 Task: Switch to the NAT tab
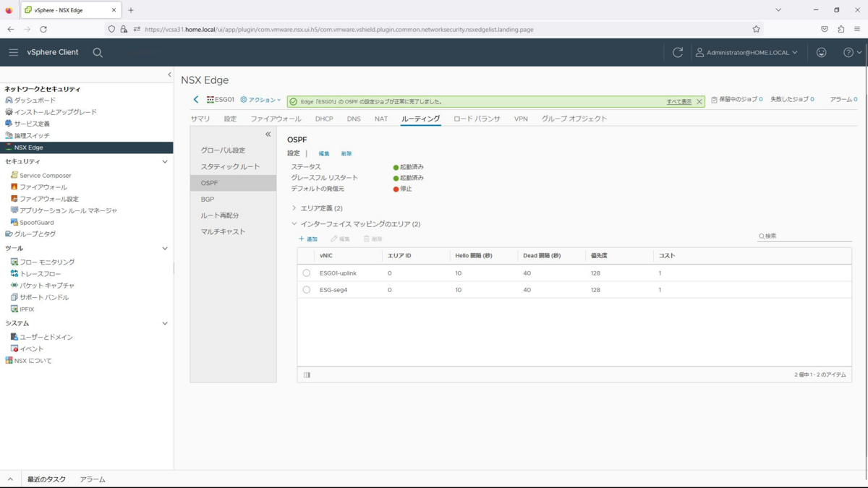pos(380,119)
